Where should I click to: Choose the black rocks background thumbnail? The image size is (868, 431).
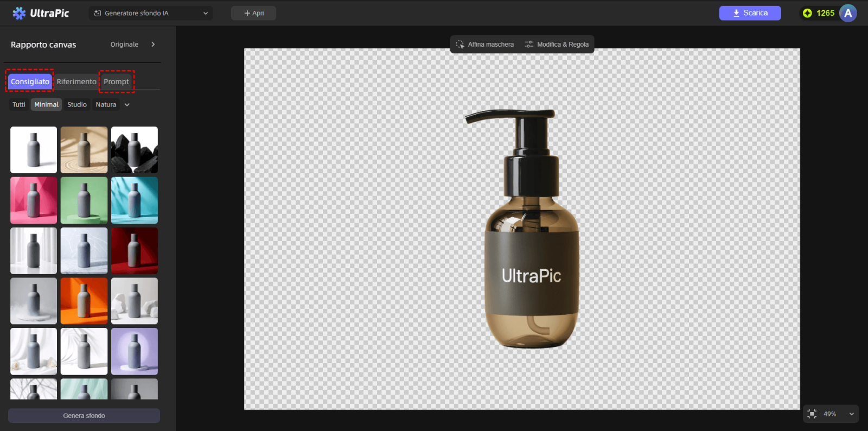135,150
